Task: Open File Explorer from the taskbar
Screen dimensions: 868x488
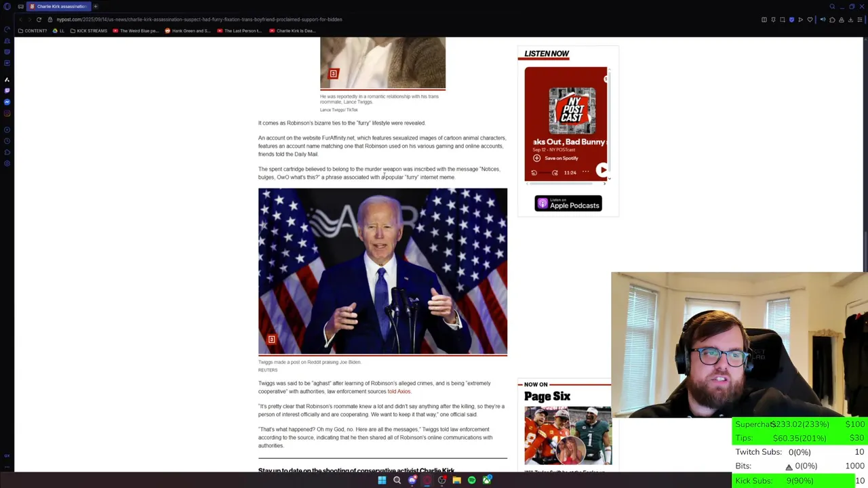Action: pyautogui.click(x=456, y=481)
